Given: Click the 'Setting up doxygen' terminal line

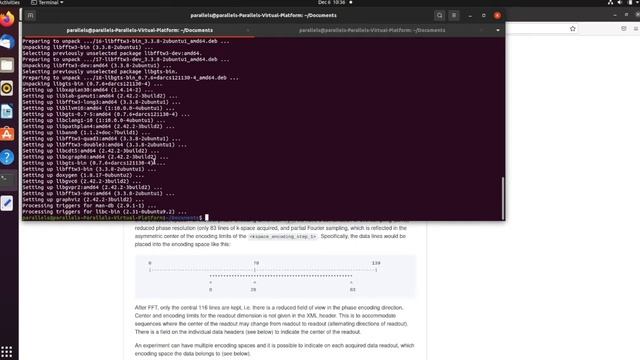Looking at the screenshot, I should (83, 175).
